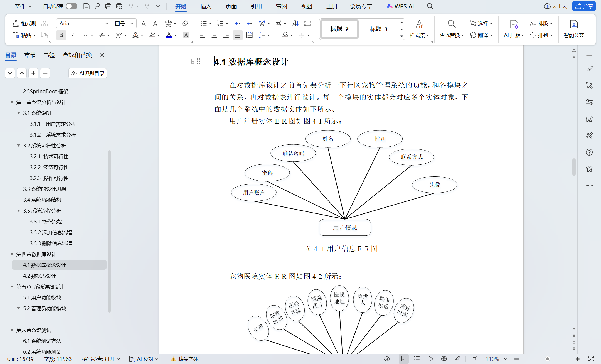601x364 pixels.
Task: Click the undo arrow icon
Action: click(130, 6)
